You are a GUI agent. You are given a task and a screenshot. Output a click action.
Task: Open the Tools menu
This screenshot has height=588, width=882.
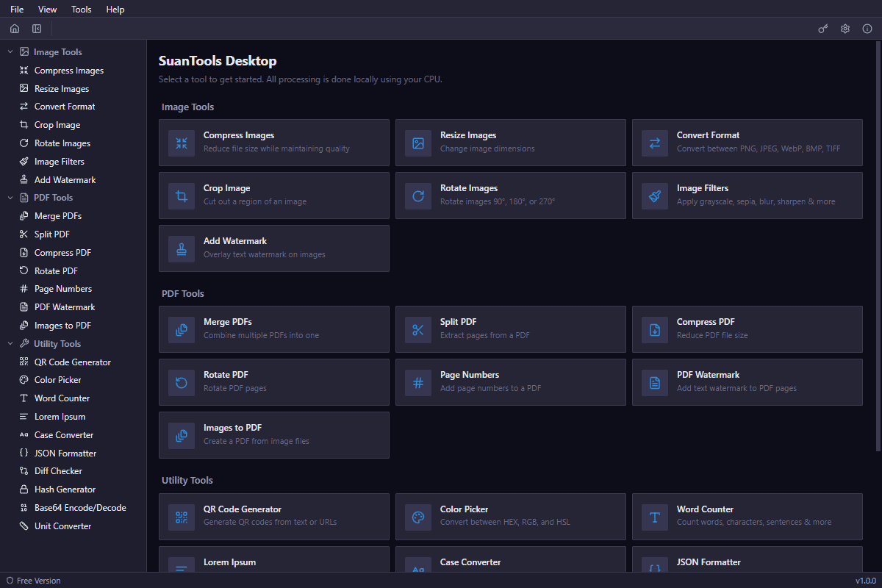tap(82, 10)
